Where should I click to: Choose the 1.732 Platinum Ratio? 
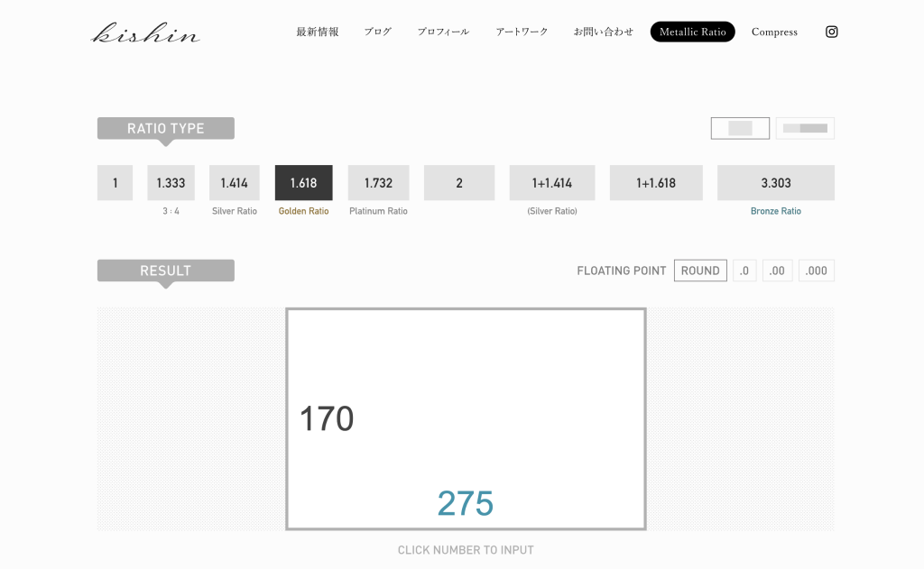coord(378,183)
